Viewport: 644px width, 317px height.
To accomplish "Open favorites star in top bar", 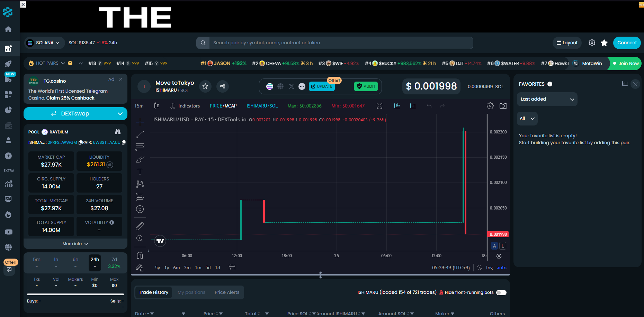I will (x=604, y=43).
